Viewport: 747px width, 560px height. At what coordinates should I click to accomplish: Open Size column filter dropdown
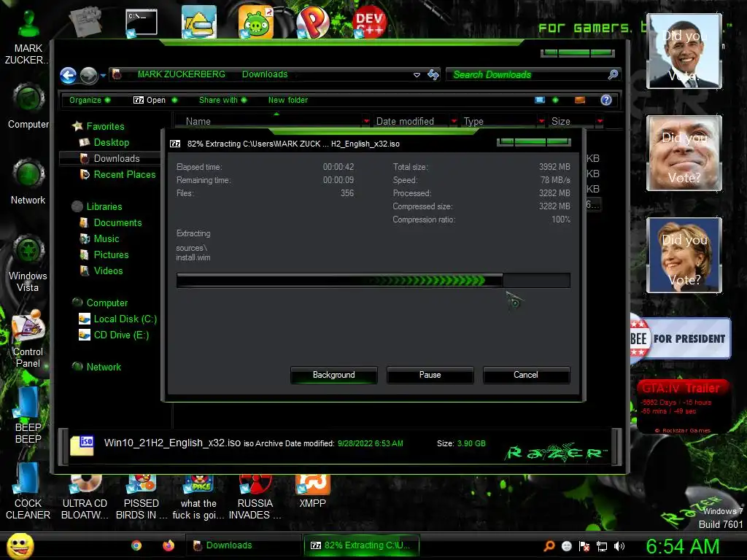[x=600, y=122]
